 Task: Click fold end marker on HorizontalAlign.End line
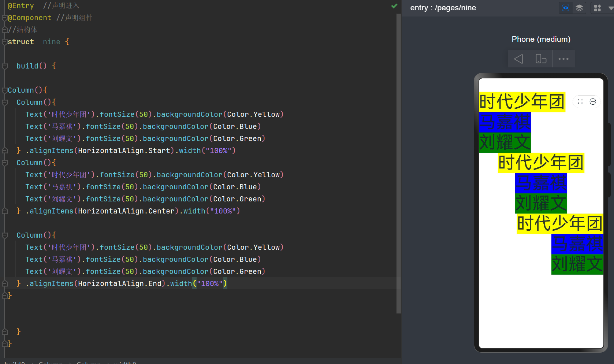5,283
